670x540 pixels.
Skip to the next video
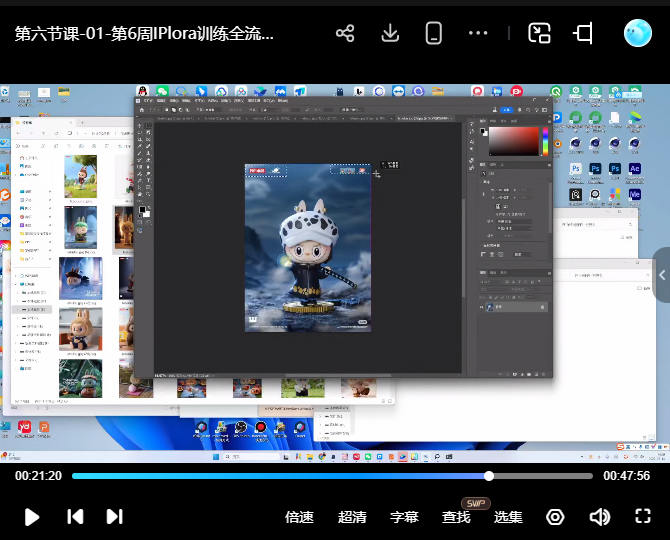[115, 517]
